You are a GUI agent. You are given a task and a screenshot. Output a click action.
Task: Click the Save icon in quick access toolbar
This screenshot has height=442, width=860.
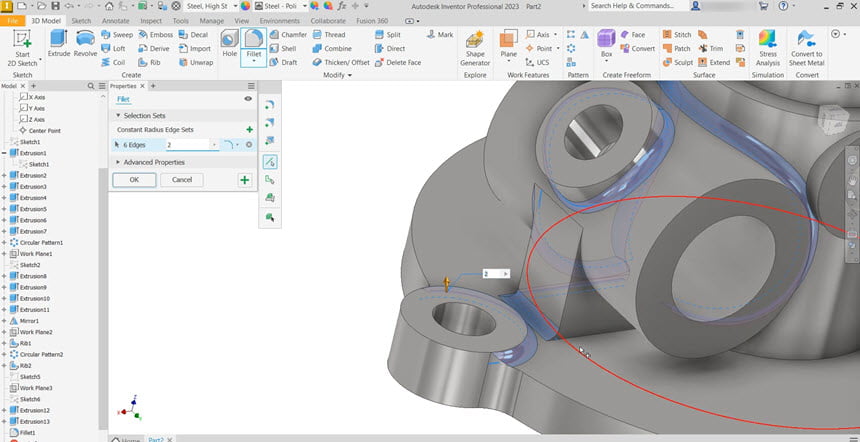tap(55, 5)
